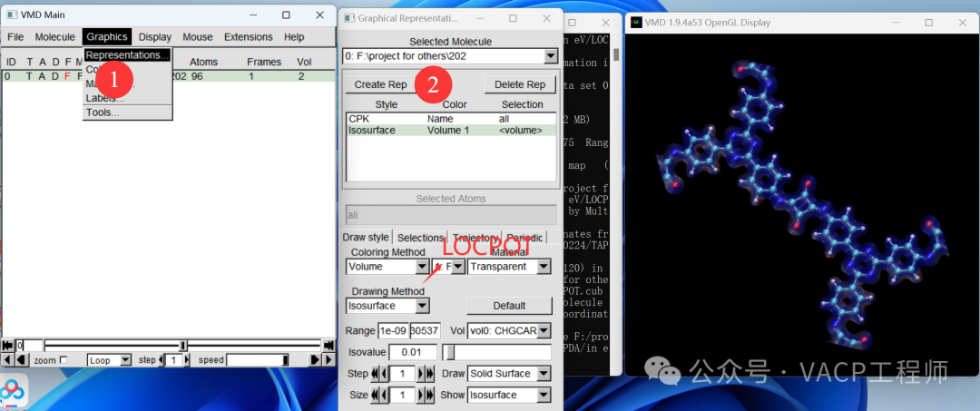
Task: Click the Size double-left arrow
Action: pyautogui.click(x=376, y=395)
